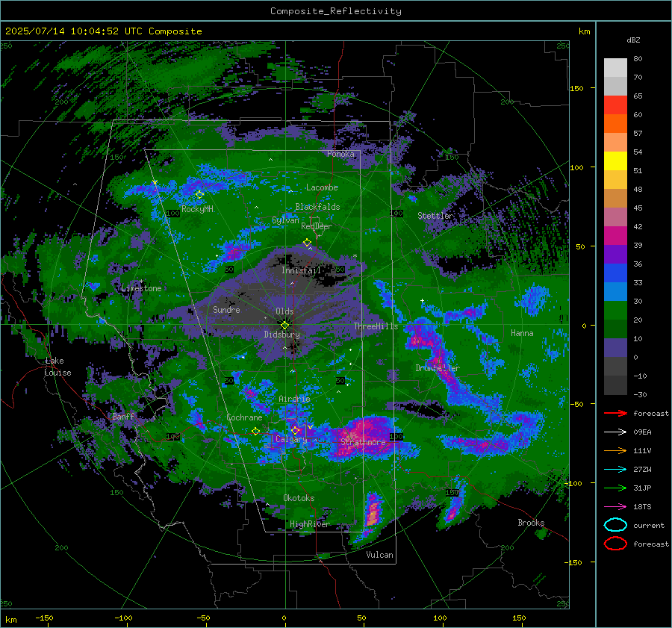Click the yellow diamond marker near RockyMH
This screenshot has height=628, width=672.
tap(199, 195)
